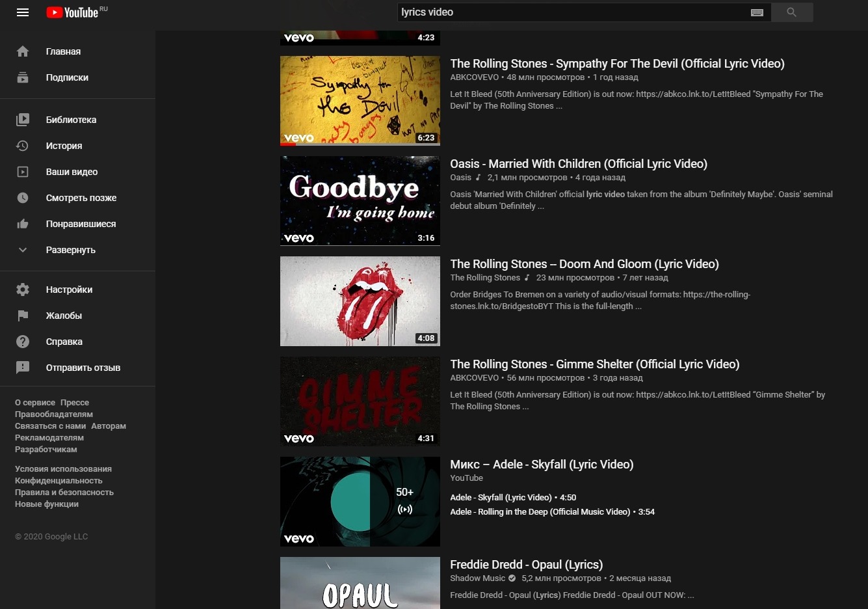
Task: Open the Shadow Music channel link
Action: 477,578
